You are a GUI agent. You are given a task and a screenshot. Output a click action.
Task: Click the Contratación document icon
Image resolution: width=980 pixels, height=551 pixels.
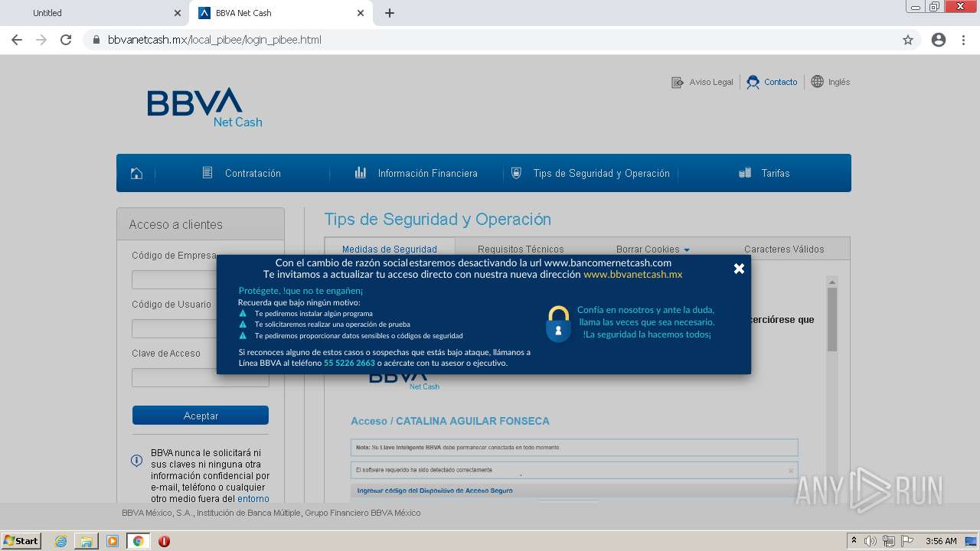click(207, 173)
